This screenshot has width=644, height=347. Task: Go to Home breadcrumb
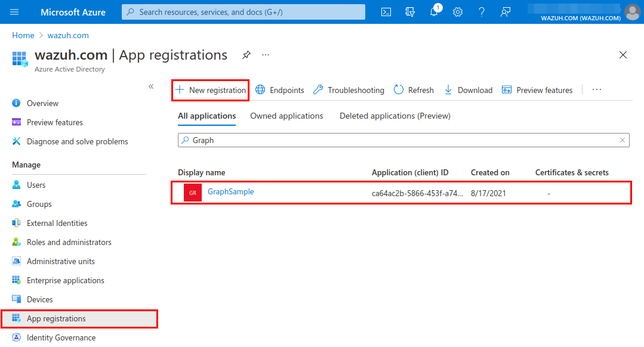(23, 35)
